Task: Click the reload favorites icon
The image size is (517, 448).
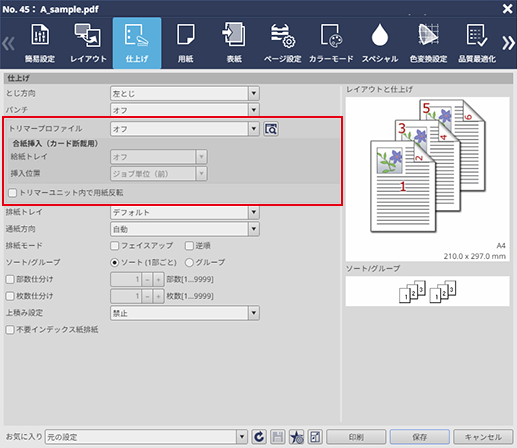Action: [259, 437]
